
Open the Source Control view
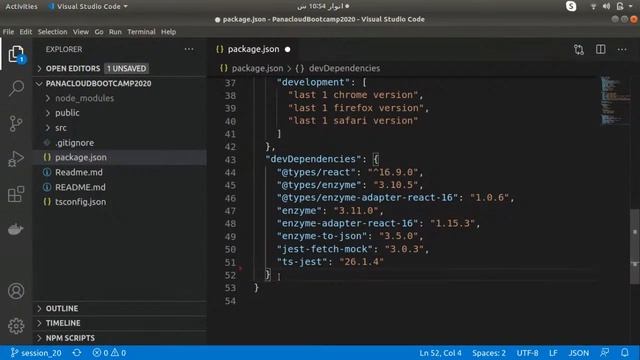pyautogui.click(x=16, y=123)
